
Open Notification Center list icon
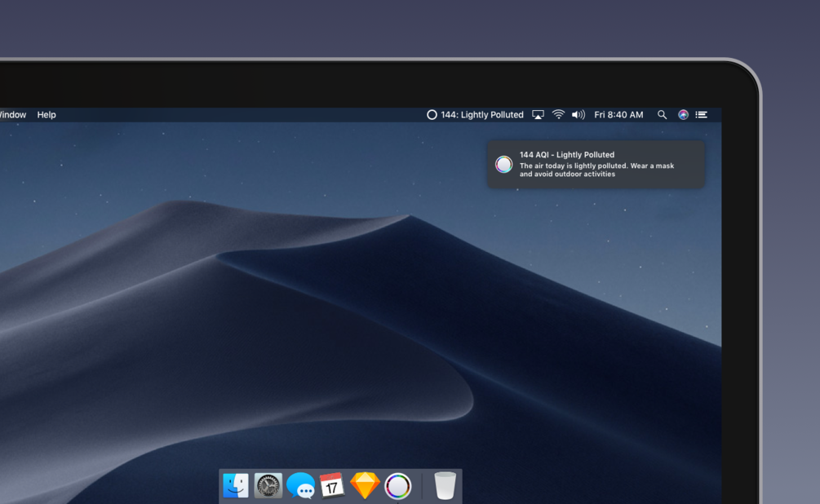point(702,114)
